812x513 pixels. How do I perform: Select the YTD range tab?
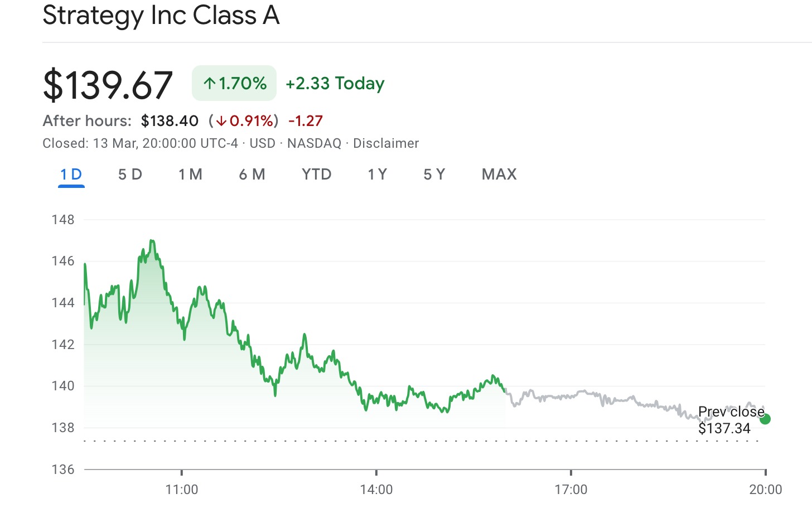click(316, 175)
